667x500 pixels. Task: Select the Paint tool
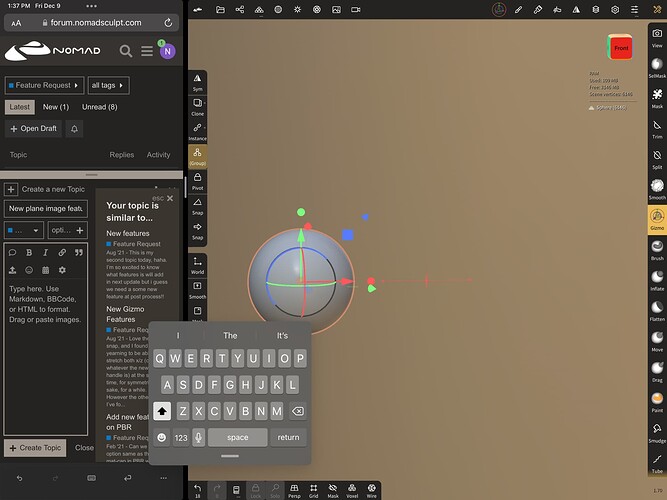click(x=657, y=402)
